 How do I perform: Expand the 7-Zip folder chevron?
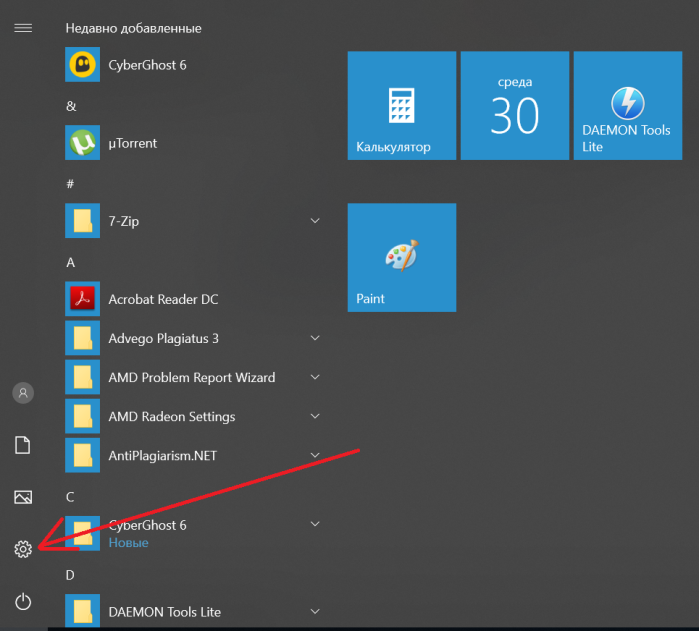pos(315,221)
